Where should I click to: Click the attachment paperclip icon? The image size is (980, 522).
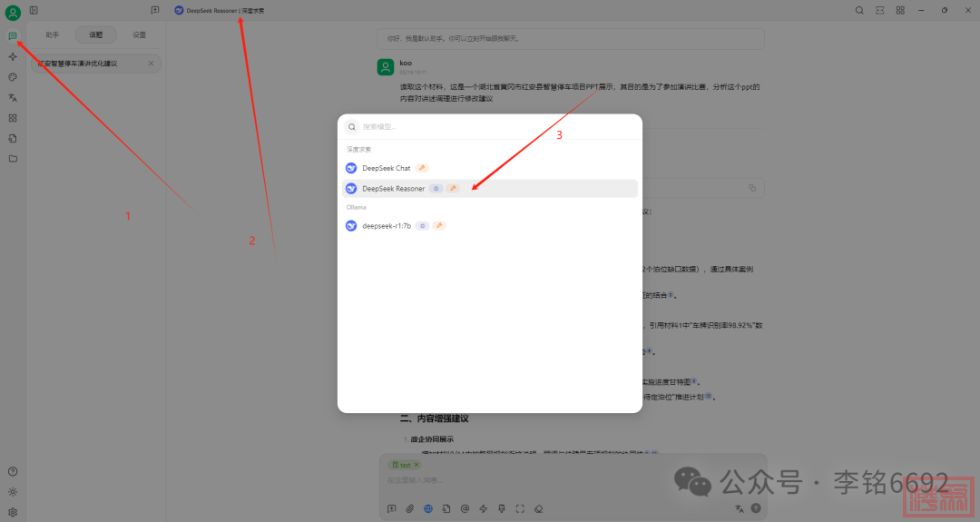click(x=409, y=508)
